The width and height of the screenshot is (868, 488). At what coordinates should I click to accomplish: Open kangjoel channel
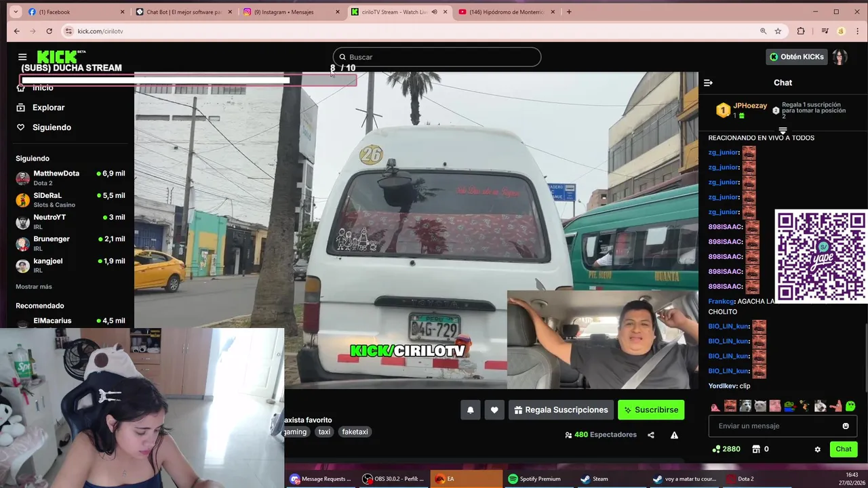click(x=71, y=265)
